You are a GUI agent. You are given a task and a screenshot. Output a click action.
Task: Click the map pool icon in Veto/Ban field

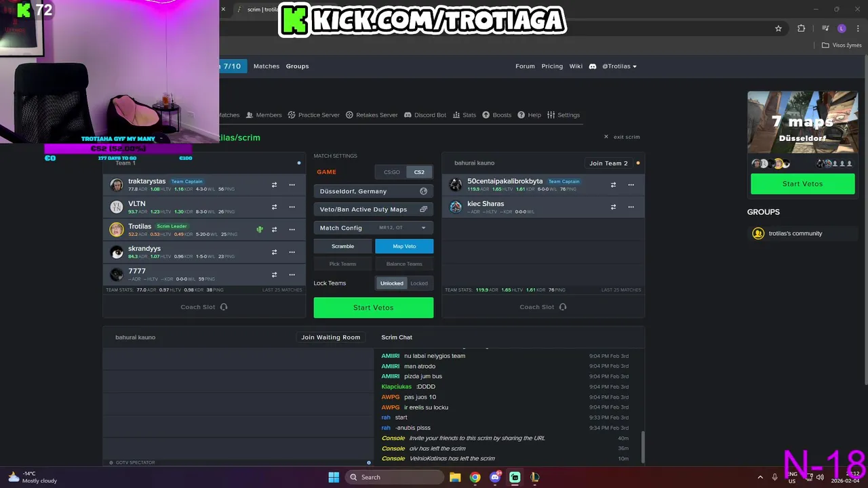coord(423,209)
